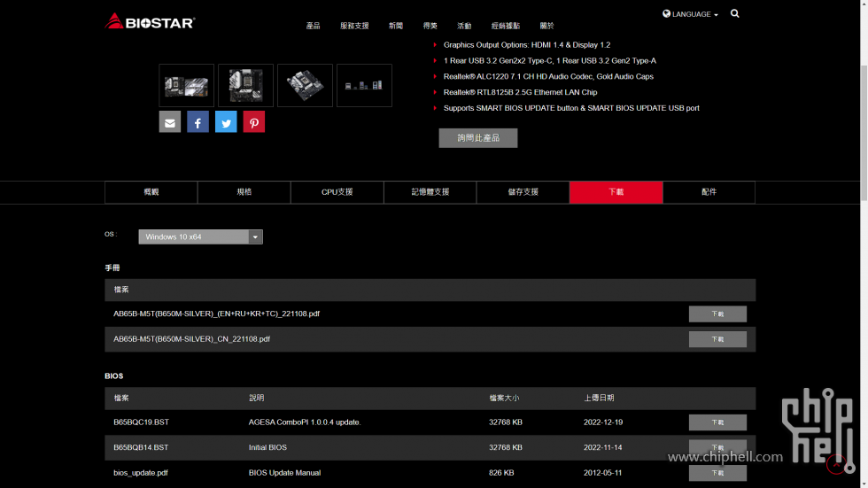The image size is (868, 488).
Task: Download the EN+RU+KR+TC manual pdf
Action: click(717, 314)
